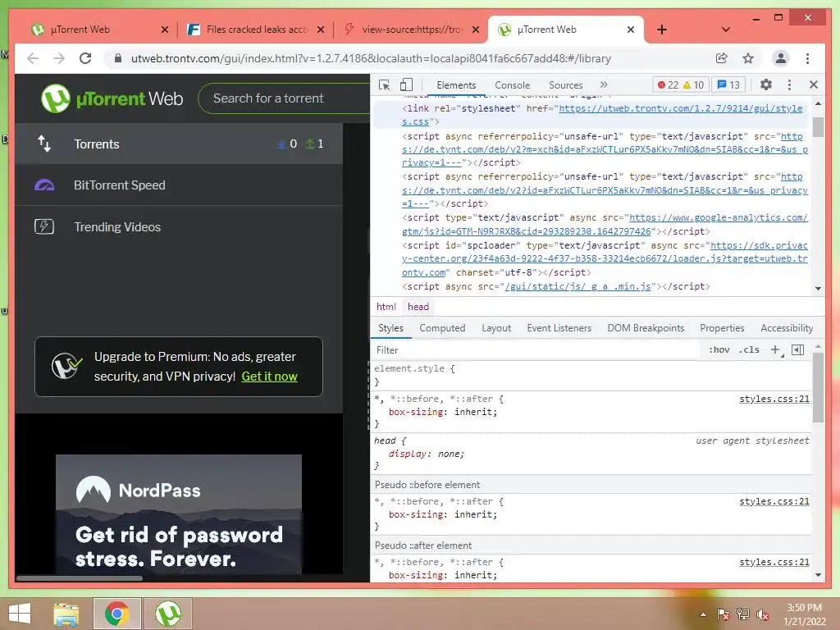Open the first styles.css:21 source link

point(774,399)
